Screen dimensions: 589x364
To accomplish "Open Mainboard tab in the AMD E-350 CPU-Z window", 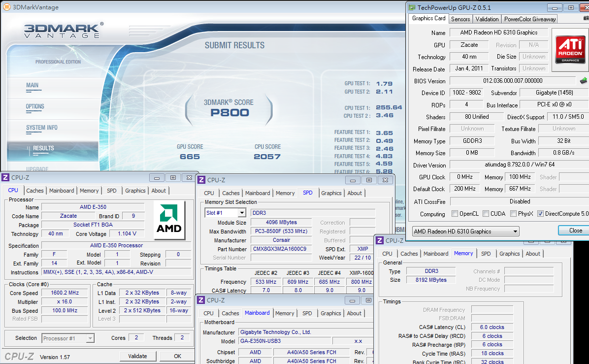I will click(x=62, y=191).
